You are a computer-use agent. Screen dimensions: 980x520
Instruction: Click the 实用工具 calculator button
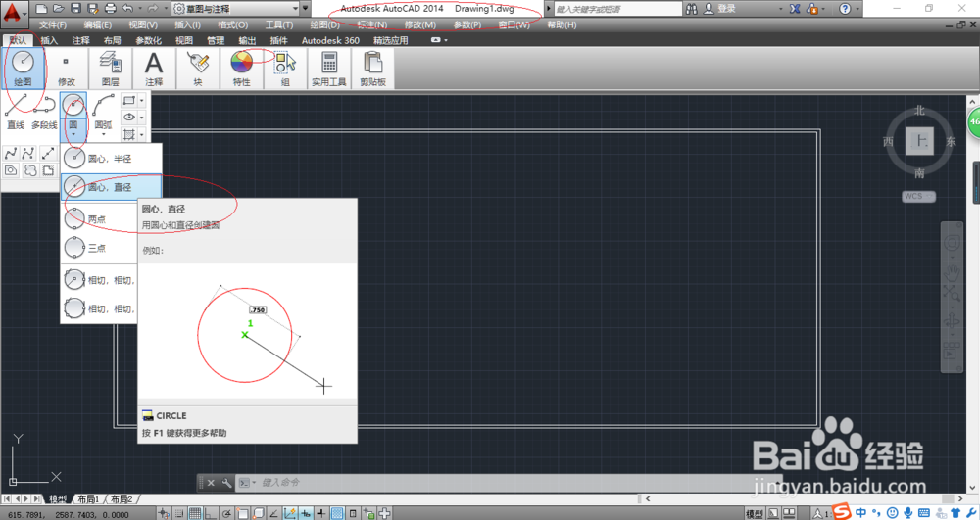click(328, 68)
